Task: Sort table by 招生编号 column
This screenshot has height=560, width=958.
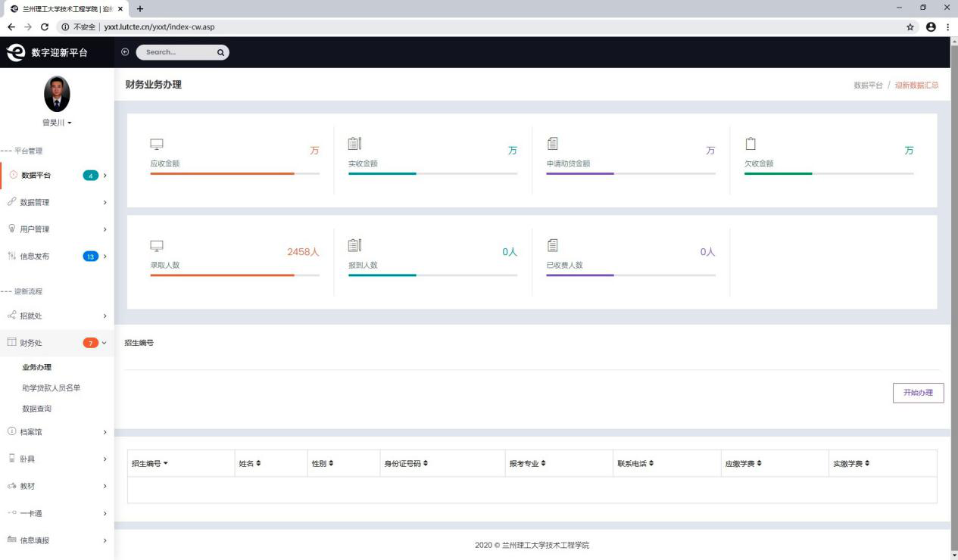Action: click(149, 463)
